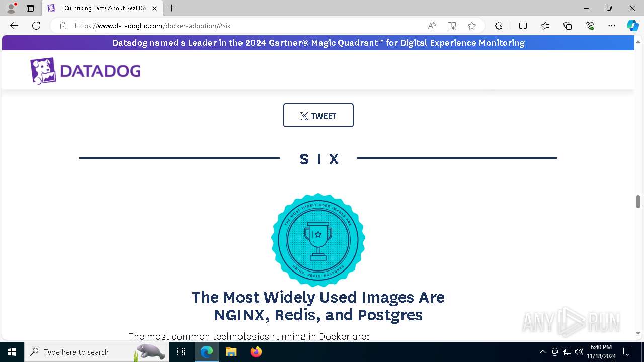The image size is (644, 362).
Task: Activate Read aloud icon
Action: coord(432,26)
